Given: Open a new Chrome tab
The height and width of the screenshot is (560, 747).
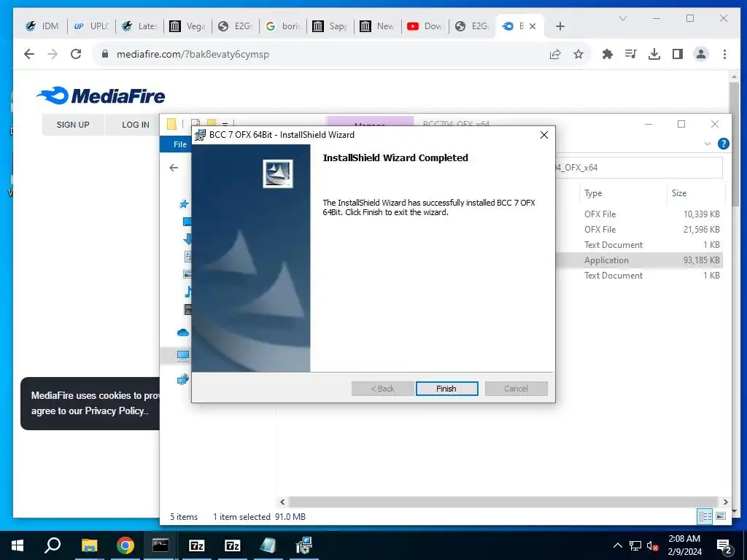Looking at the screenshot, I should coord(560,27).
